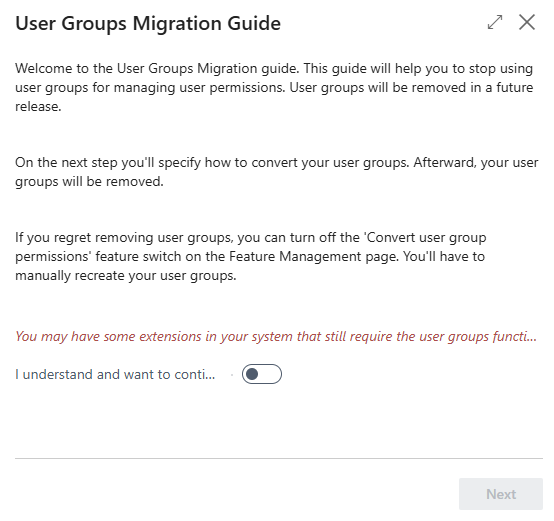Enable the 'I understand and want to continue' switch

pos(262,374)
